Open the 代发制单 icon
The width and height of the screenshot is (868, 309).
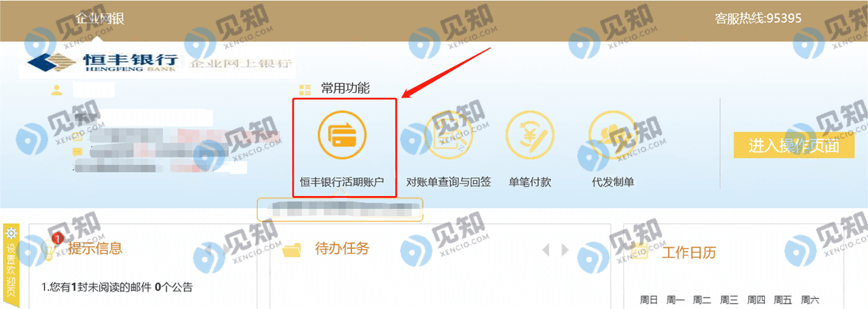point(612,134)
